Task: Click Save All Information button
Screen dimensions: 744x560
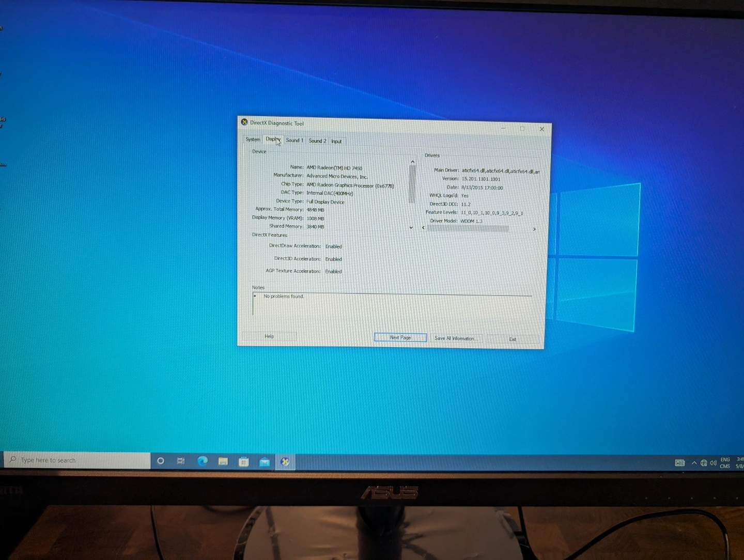Action: 455,338
